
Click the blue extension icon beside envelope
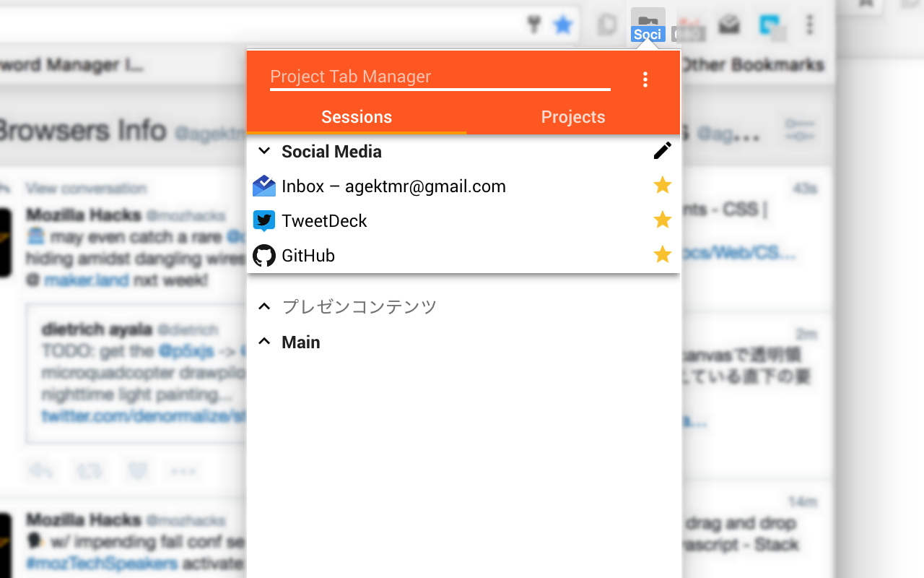pyautogui.click(x=772, y=26)
